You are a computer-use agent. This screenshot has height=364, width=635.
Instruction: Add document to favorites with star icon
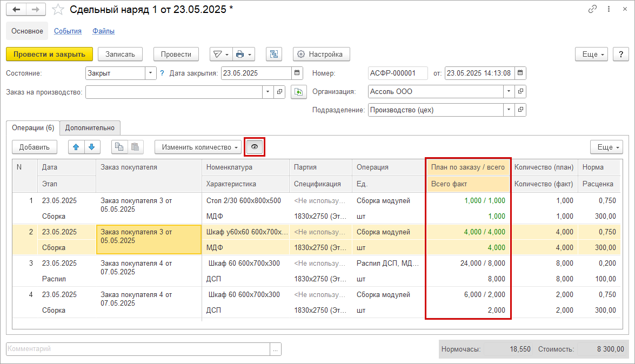(x=58, y=10)
